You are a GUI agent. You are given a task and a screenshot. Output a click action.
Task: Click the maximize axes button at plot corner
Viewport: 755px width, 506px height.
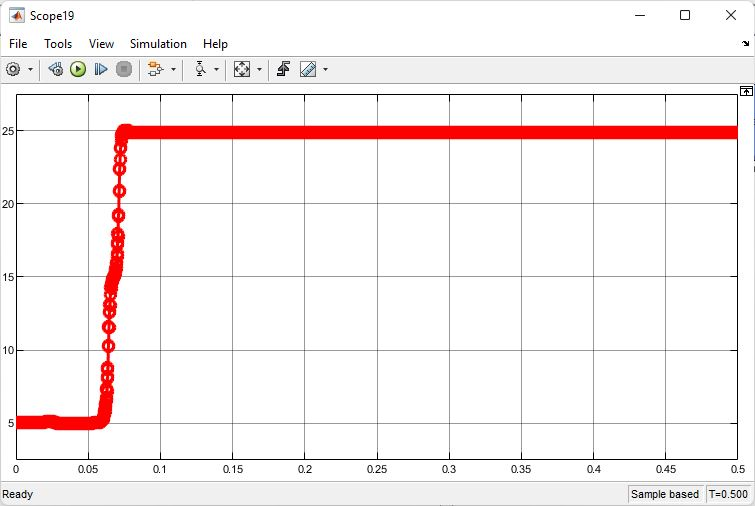pyautogui.click(x=745, y=91)
